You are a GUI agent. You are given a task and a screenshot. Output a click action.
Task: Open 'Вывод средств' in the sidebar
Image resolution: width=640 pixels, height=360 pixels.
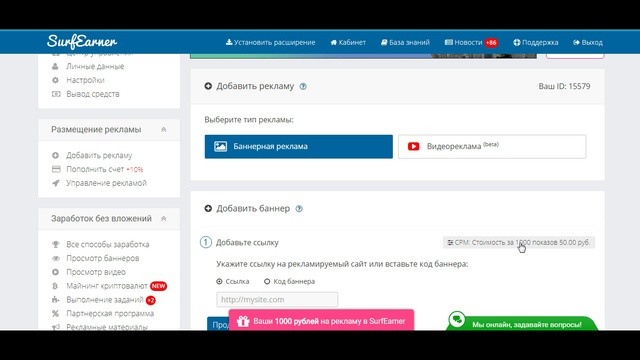[x=93, y=94]
